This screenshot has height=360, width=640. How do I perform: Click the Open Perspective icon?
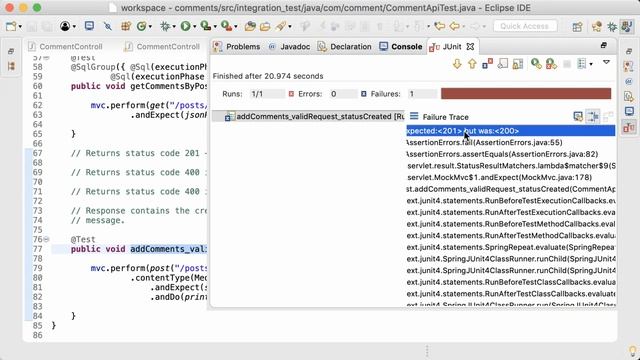(577, 27)
